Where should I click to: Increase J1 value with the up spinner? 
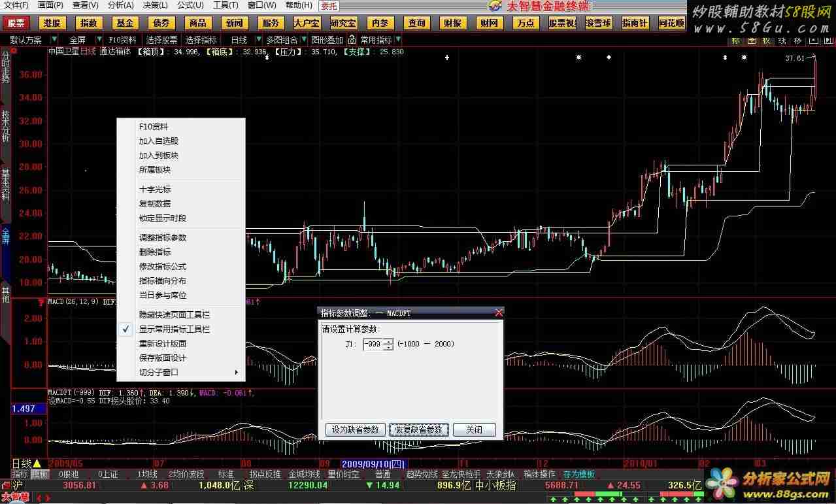pos(389,341)
